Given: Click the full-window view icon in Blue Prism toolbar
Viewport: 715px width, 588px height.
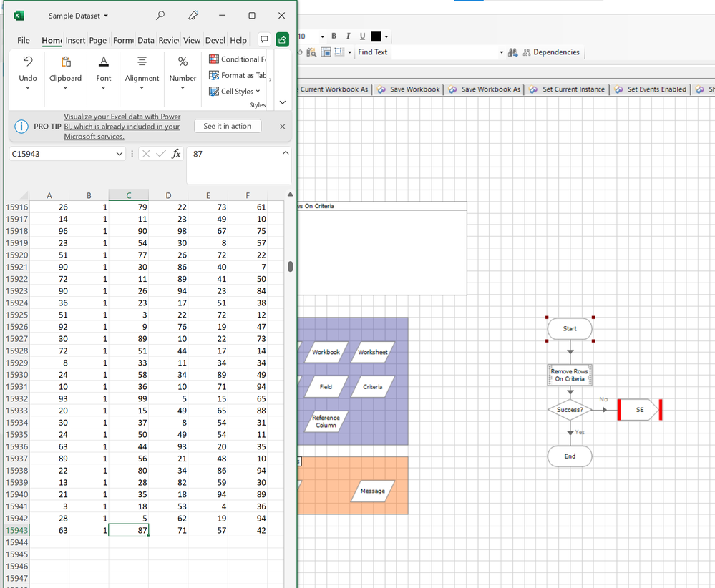Looking at the screenshot, I should tap(326, 52).
